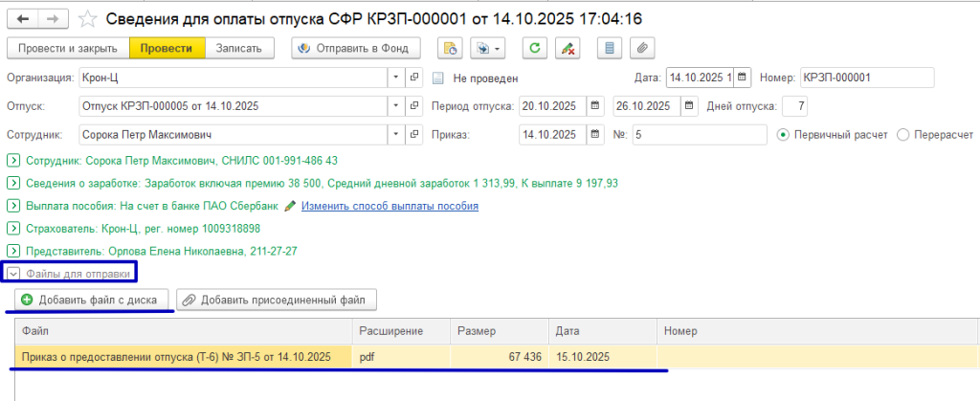This screenshot has width=980, height=401.
Task: Click Изменить способ выплаты пособия link
Action: (390, 206)
